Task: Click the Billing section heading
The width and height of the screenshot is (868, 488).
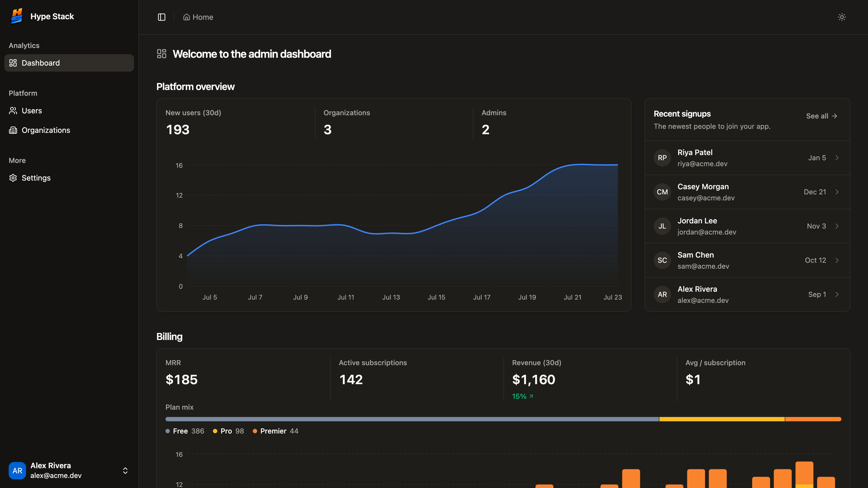Action: (x=170, y=337)
